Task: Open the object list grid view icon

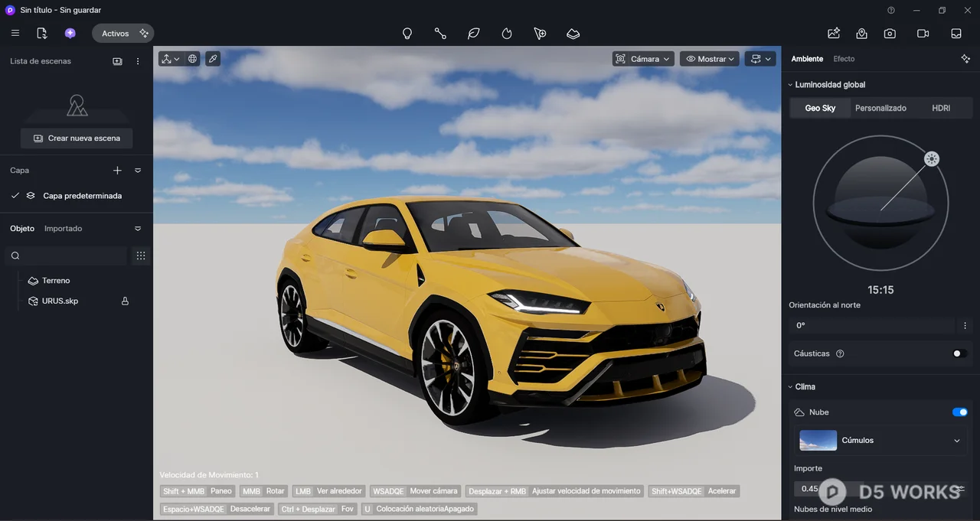Action: (x=141, y=256)
